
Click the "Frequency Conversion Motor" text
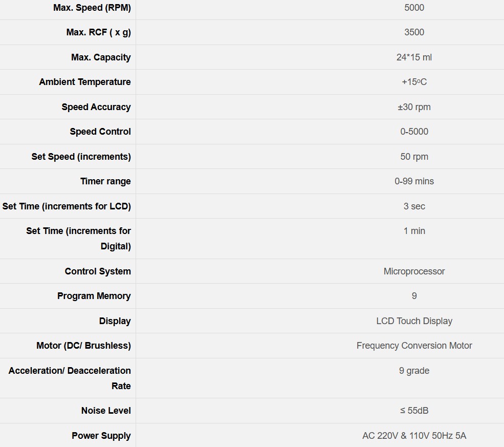pyautogui.click(x=414, y=346)
